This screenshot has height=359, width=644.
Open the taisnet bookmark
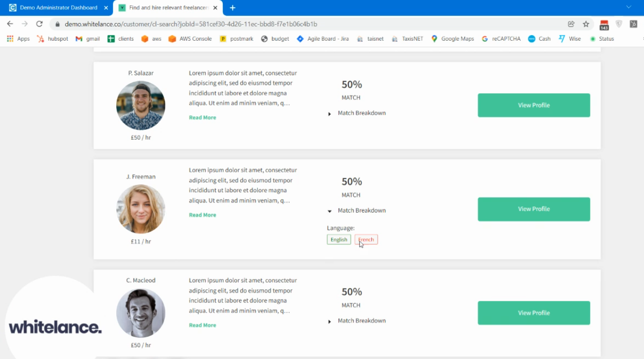tap(370, 39)
